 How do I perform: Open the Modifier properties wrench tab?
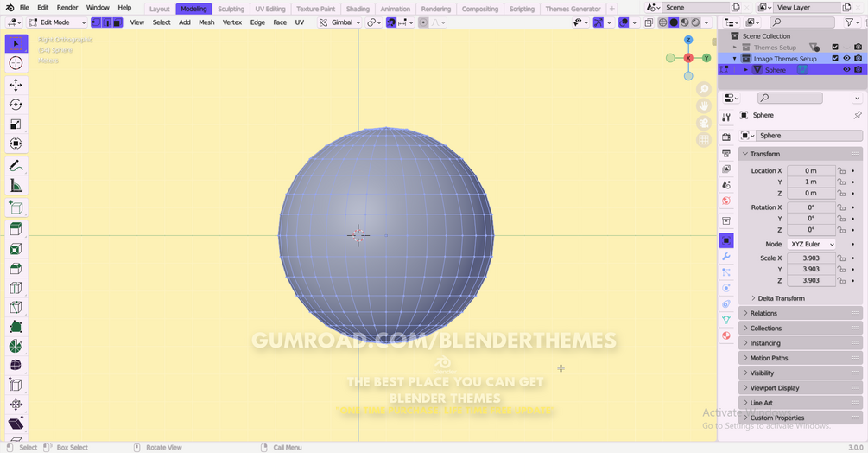[x=726, y=257]
